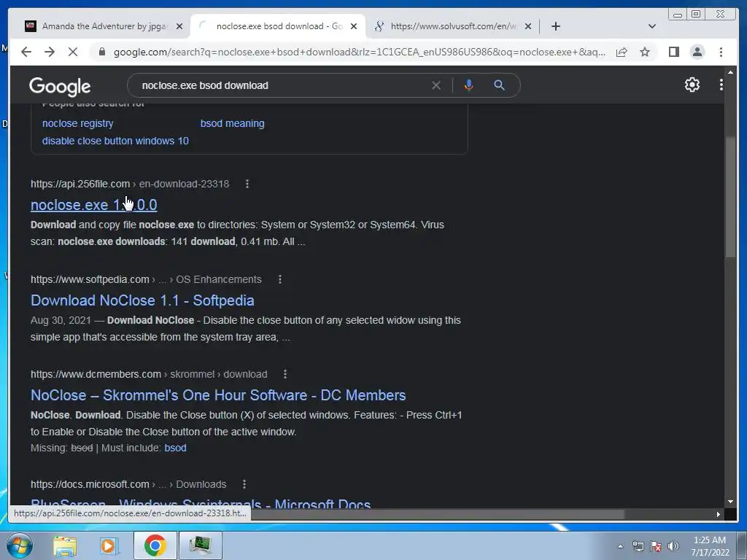Open Chrome side panel
747x560 pixels.
673,52
